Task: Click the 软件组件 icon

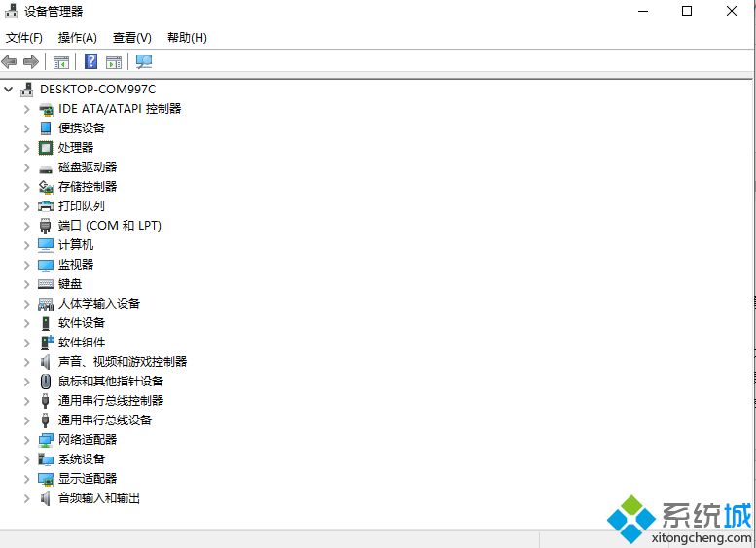Action: click(47, 343)
